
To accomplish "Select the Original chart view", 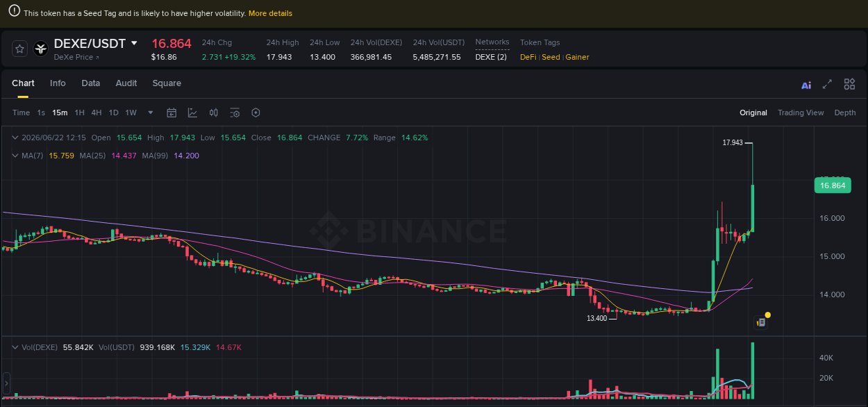I will click(x=753, y=113).
